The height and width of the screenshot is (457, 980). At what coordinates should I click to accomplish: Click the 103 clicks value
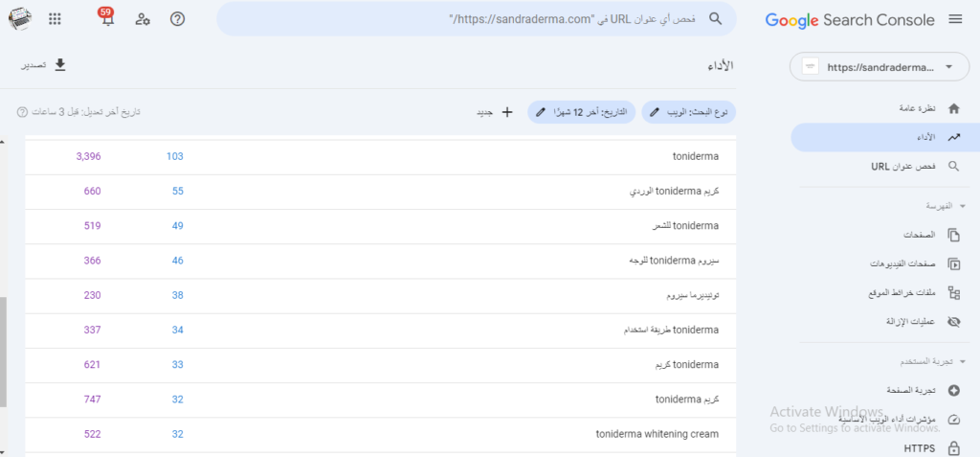tap(175, 156)
